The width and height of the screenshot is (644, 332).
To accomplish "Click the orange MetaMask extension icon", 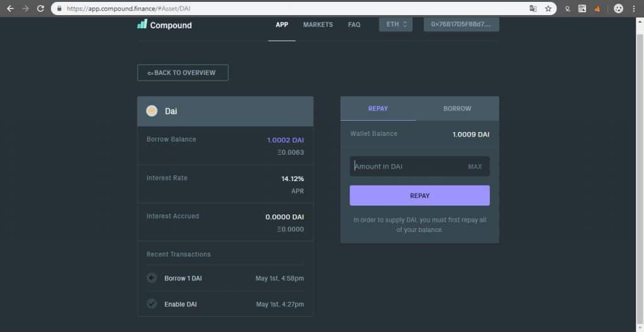I will pos(597,9).
